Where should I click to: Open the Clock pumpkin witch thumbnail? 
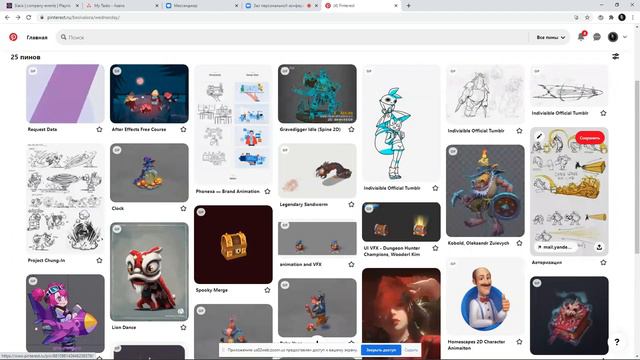tap(149, 173)
